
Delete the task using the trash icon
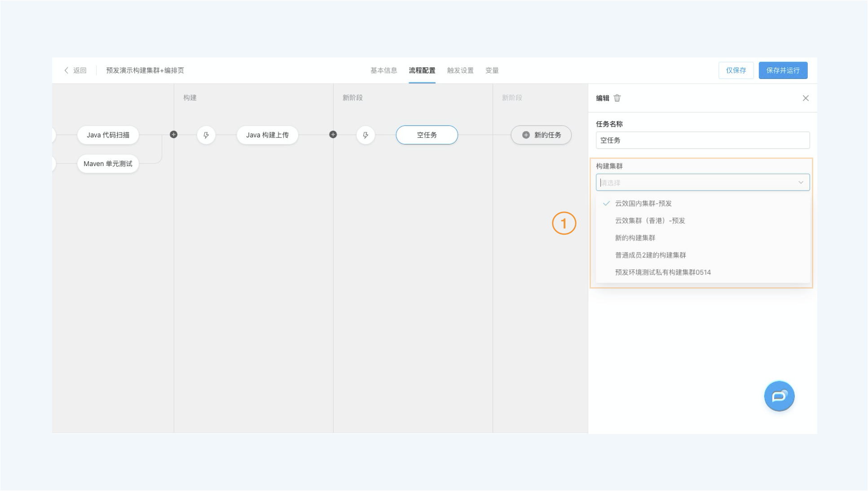pos(617,98)
